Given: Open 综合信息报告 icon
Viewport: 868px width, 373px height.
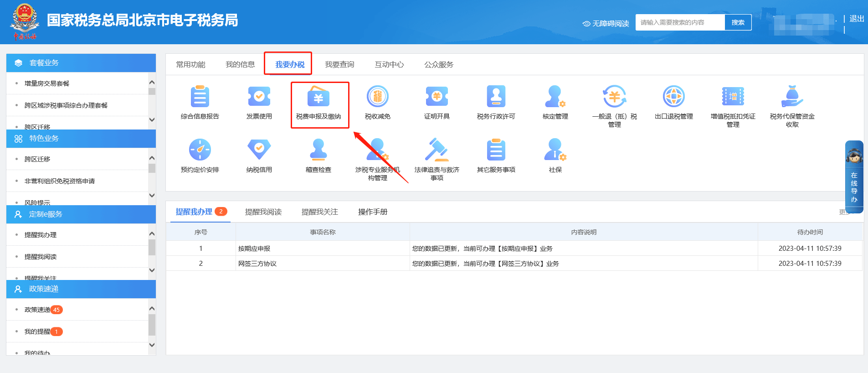Looking at the screenshot, I should [x=200, y=97].
